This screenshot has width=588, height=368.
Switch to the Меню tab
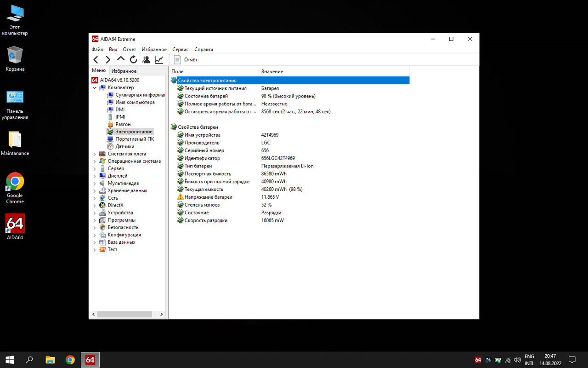(x=99, y=70)
